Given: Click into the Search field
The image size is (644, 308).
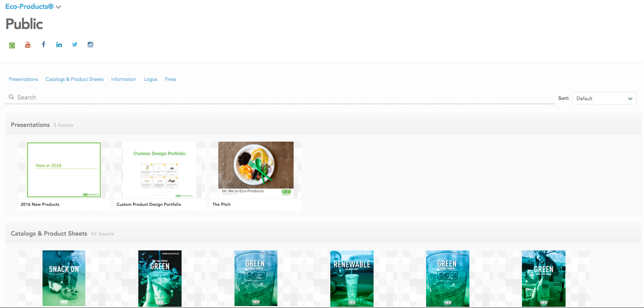Looking at the screenshot, I should 280,98.
